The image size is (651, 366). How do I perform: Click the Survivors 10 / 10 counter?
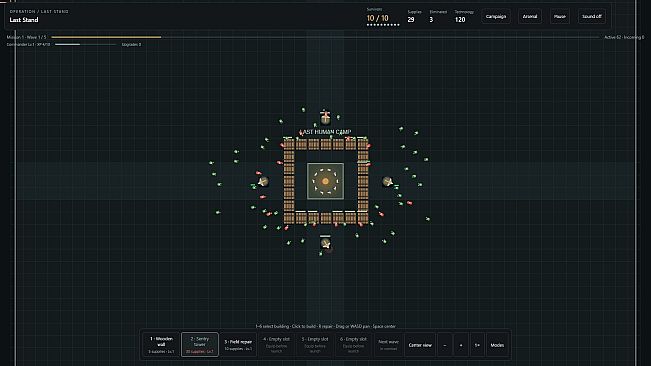(377, 18)
